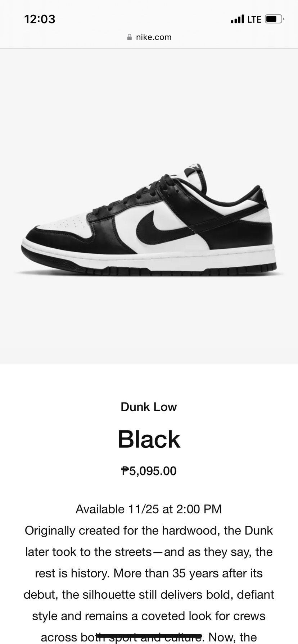Screen dimensions: 298x644
Task: Tap the Available 11/25 at 2:00 PM line
Action: point(149,509)
